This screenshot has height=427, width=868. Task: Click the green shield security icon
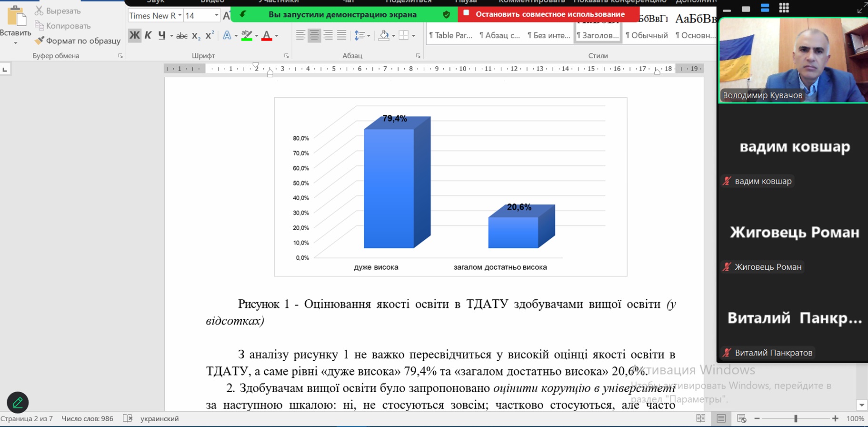(446, 14)
